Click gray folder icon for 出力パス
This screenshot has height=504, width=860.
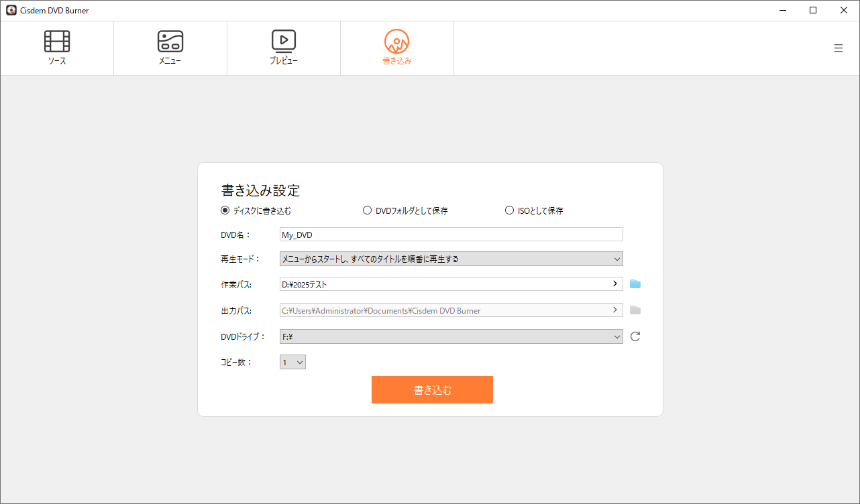pyautogui.click(x=635, y=310)
